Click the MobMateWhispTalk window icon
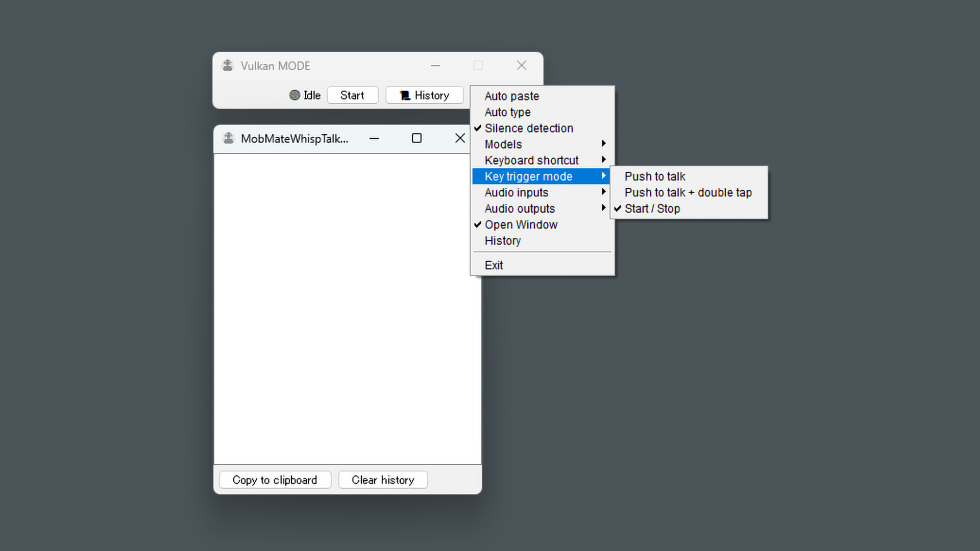The width and height of the screenshot is (980, 551). 228,138
